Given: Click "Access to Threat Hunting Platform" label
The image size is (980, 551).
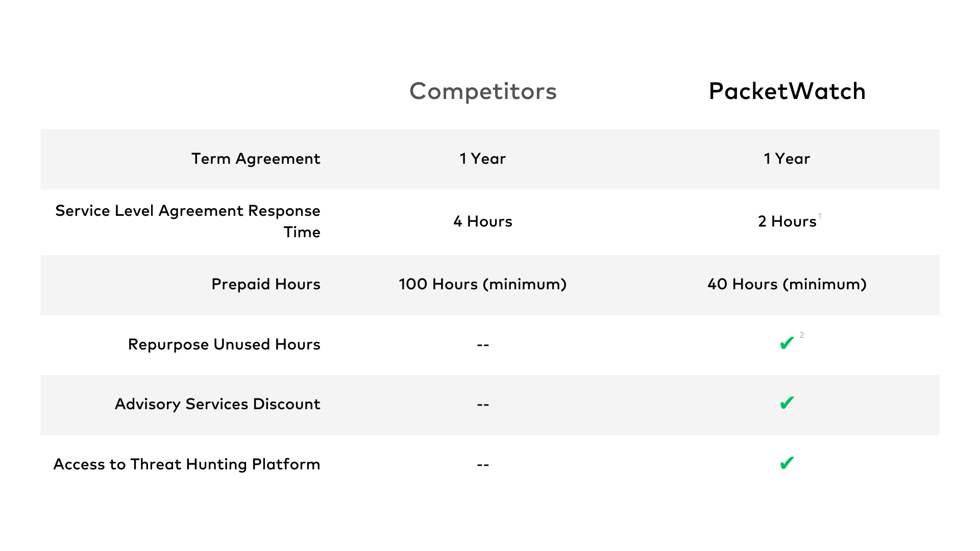Looking at the screenshot, I should click(x=187, y=464).
